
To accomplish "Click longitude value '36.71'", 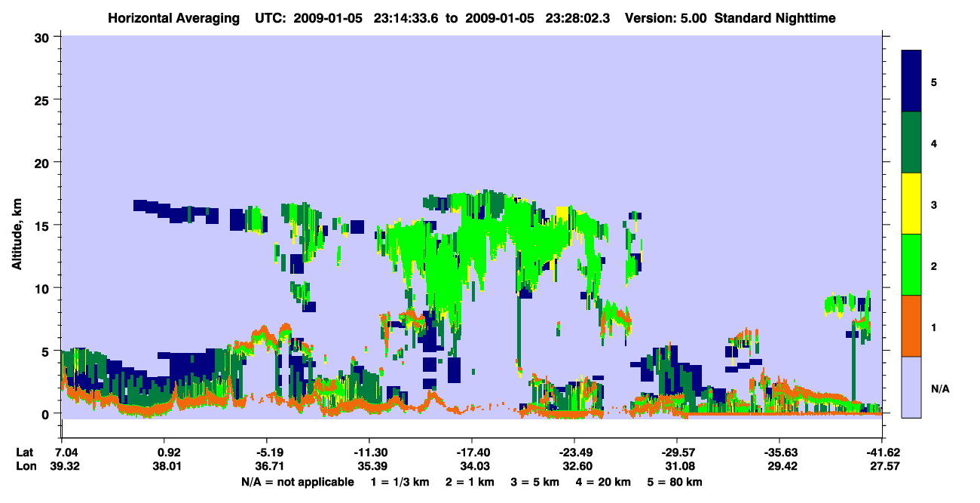I will tap(269, 467).
